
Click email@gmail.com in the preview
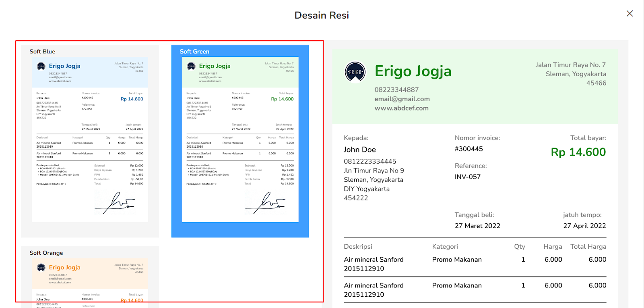coord(402,99)
